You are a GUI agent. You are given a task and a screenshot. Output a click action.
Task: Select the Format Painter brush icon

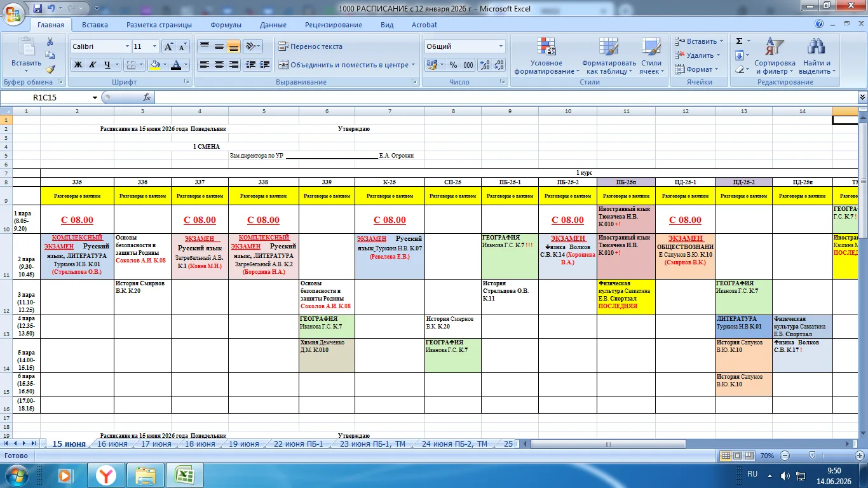pos(50,69)
